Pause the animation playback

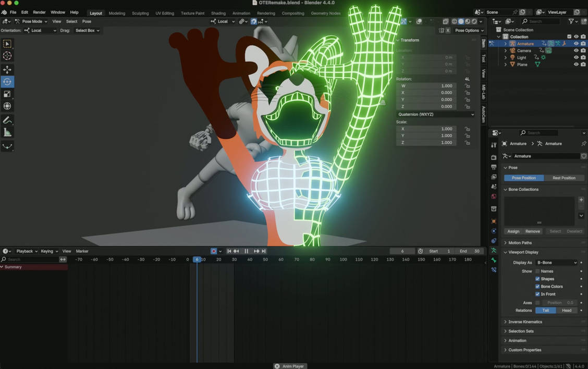(247, 251)
